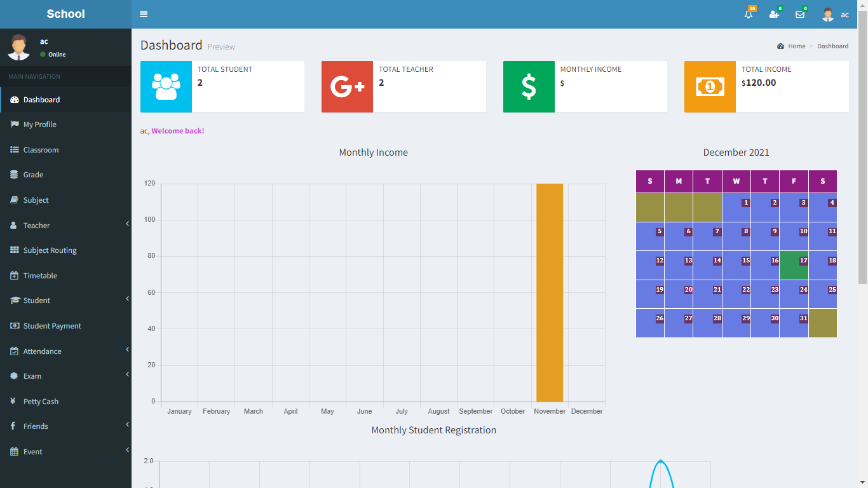Click the Monthly Income chart title
The width and height of the screenshot is (868, 488).
click(374, 152)
